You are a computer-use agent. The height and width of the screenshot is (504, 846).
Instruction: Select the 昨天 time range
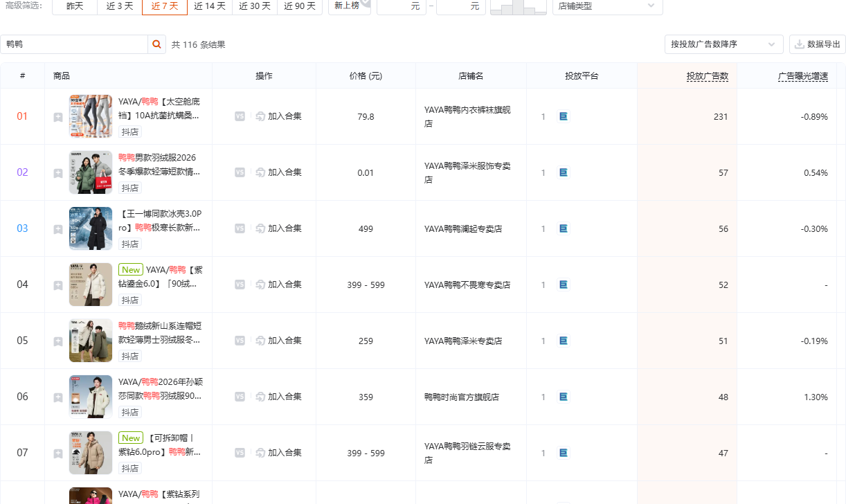[x=75, y=6]
